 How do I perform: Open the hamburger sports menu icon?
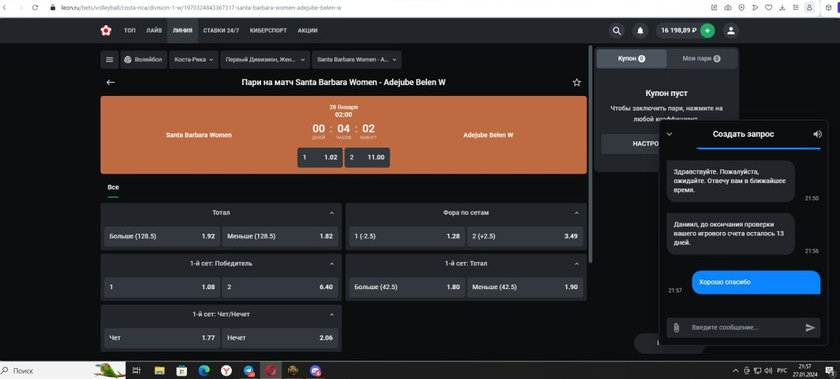pyautogui.click(x=109, y=60)
